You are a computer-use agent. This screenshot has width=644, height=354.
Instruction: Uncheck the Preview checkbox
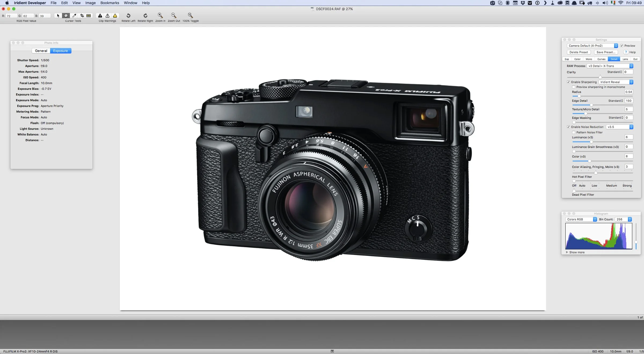[623, 46]
